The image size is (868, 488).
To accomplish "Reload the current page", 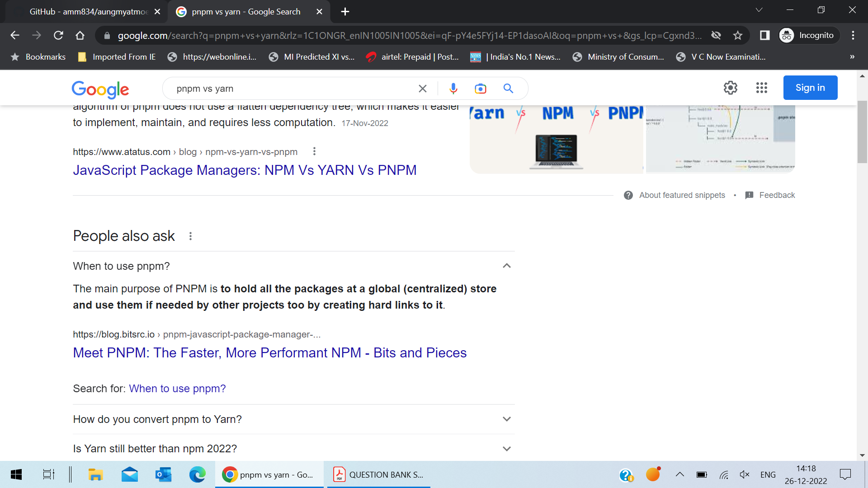I will pos(58,35).
